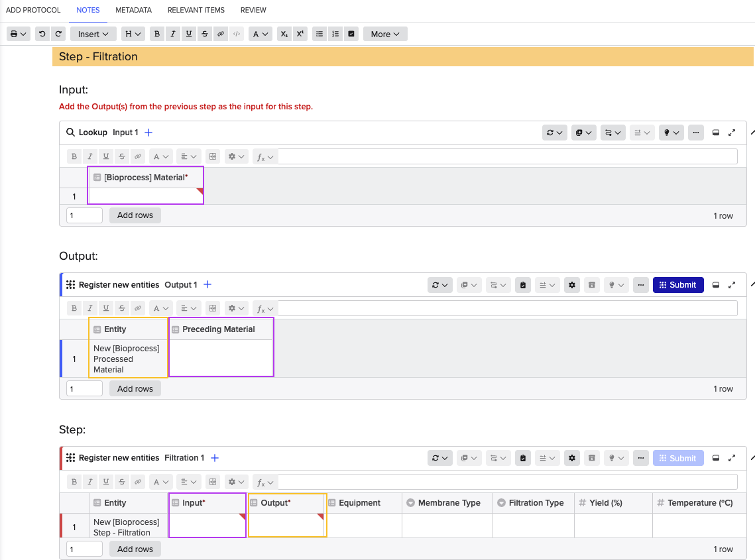Click Add rows in Input 1 table
This screenshot has width=755, height=560.
pyautogui.click(x=135, y=215)
